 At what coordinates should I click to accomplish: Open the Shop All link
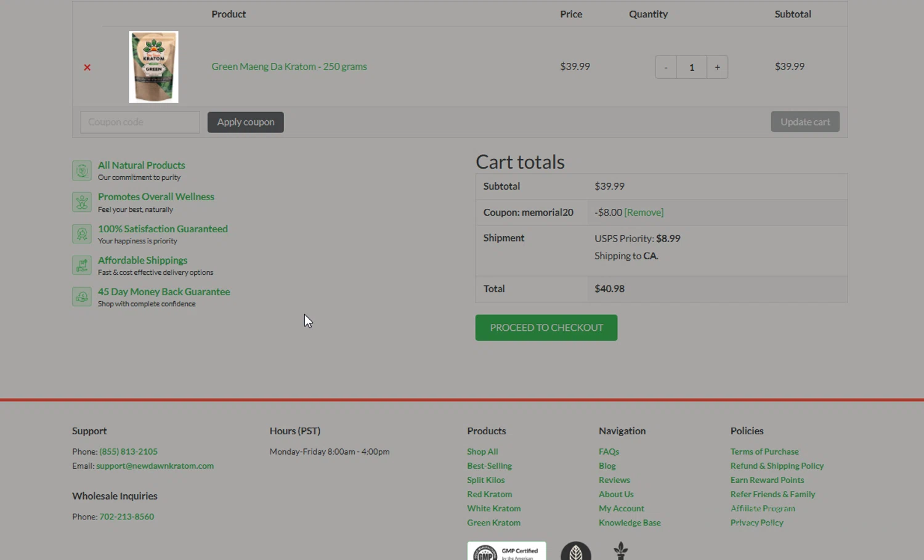click(482, 452)
